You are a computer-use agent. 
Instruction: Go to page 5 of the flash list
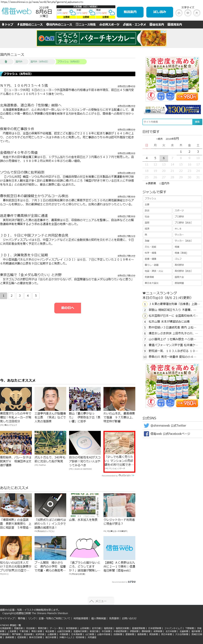click(x=36, y=295)
